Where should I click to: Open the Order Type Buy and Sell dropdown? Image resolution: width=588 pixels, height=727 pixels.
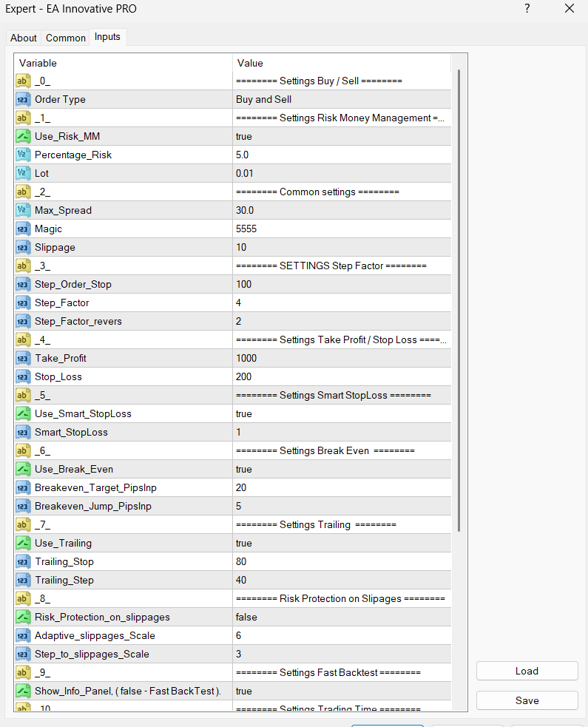[341, 99]
